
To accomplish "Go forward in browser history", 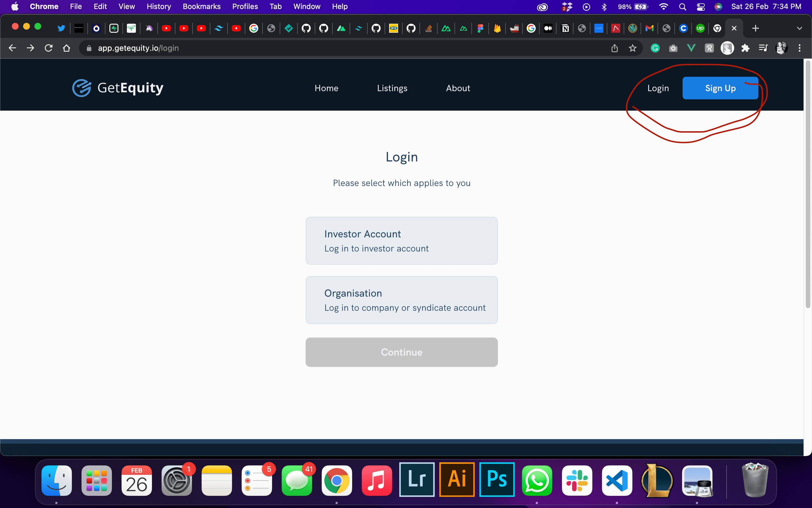I will (x=30, y=48).
